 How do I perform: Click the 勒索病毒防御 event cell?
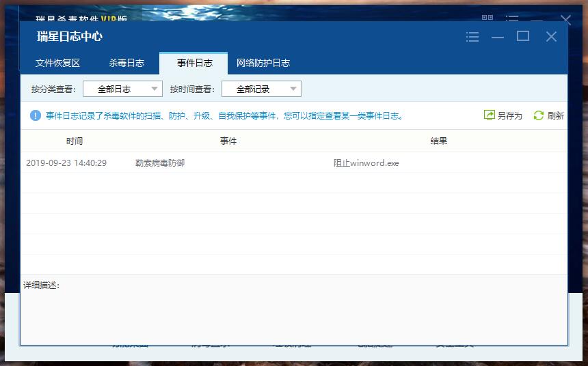click(x=160, y=163)
